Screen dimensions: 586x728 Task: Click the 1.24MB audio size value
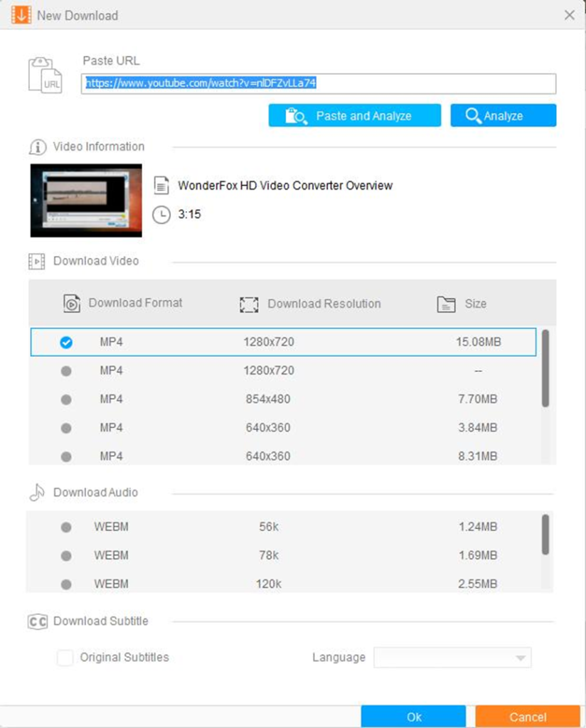[478, 527]
